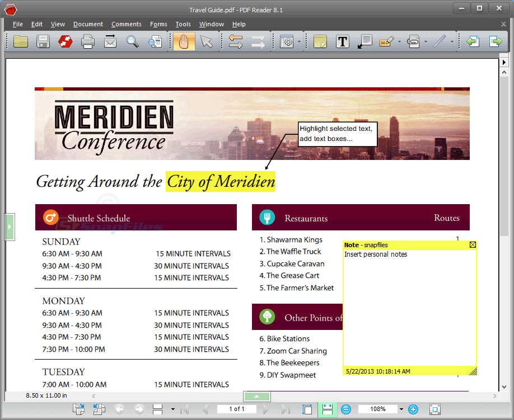Expand the right side panel arrow
The width and height of the screenshot is (514, 420).
tap(504, 62)
